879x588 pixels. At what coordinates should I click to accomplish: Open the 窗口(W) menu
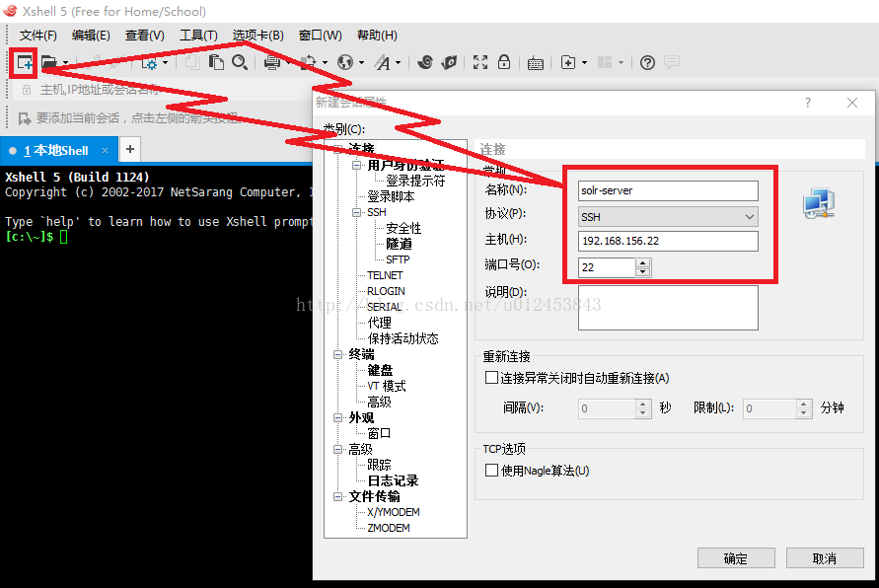pos(320,36)
